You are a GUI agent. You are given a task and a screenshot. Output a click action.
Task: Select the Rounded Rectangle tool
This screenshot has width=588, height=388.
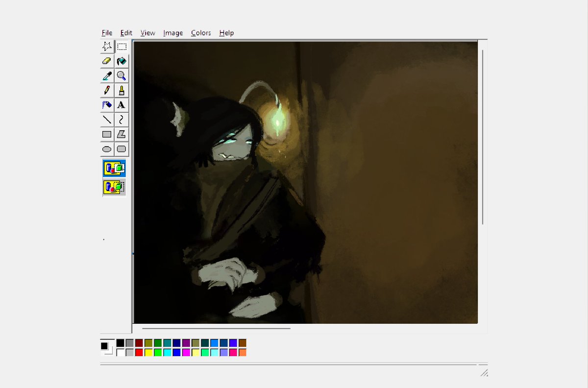pos(122,149)
